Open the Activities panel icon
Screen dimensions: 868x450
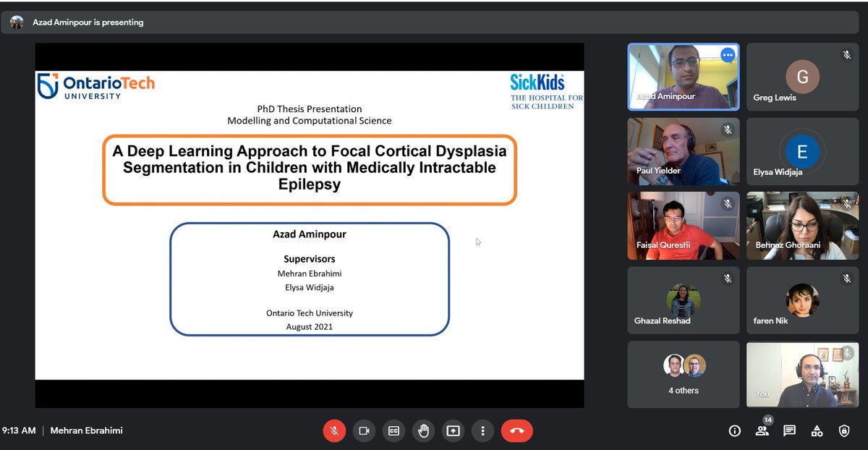[817, 430]
